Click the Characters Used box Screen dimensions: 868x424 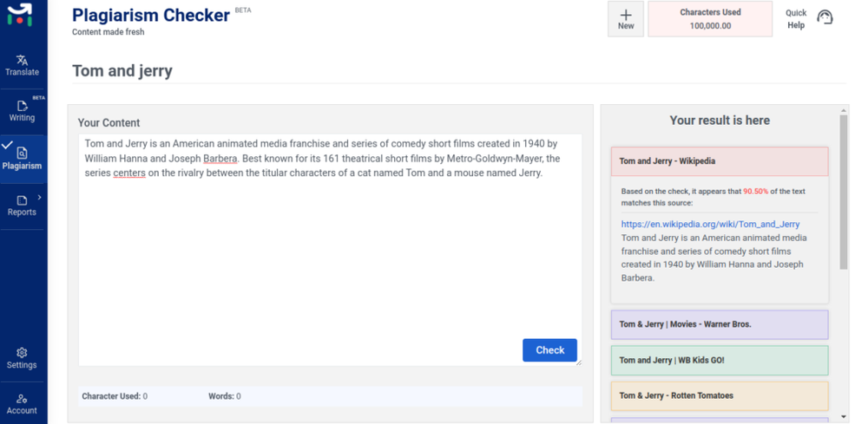[710, 19]
